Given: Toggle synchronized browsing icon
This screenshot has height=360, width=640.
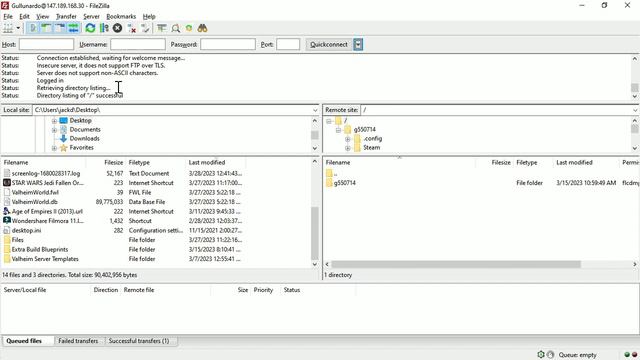Looking at the screenshot, I should click(189, 28).
